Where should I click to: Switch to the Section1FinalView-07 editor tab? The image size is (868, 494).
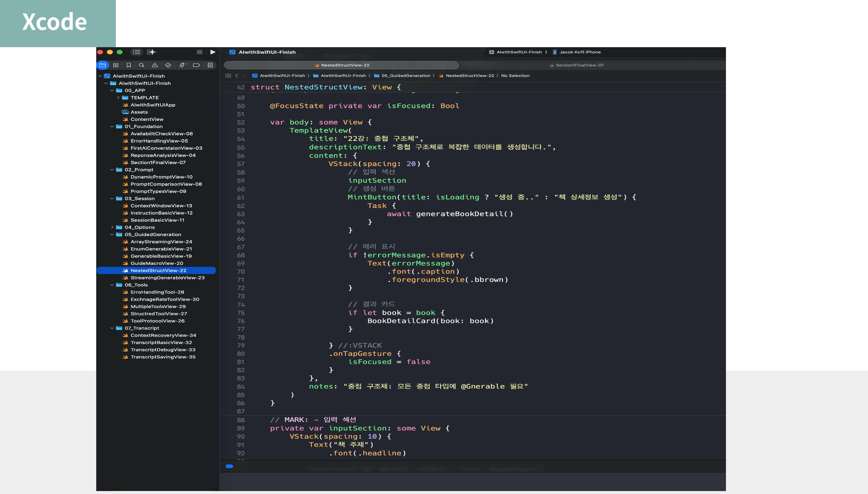coord(576,65)
